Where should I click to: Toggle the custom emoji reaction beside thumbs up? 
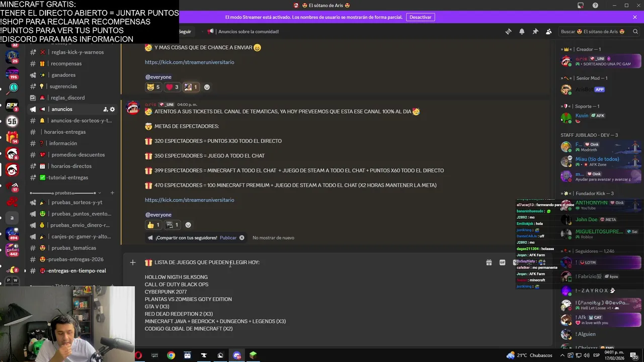(172, 225)
